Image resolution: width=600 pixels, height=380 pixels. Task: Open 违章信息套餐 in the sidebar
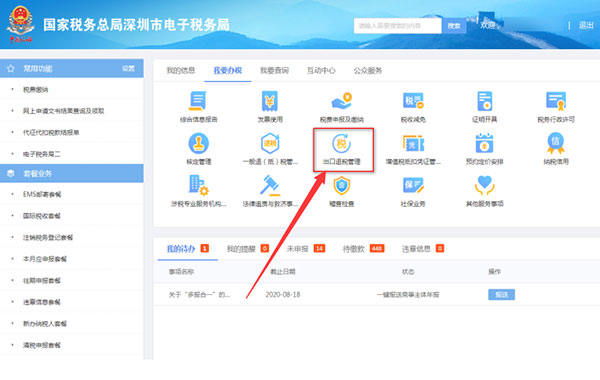click(x=41, y=302)
